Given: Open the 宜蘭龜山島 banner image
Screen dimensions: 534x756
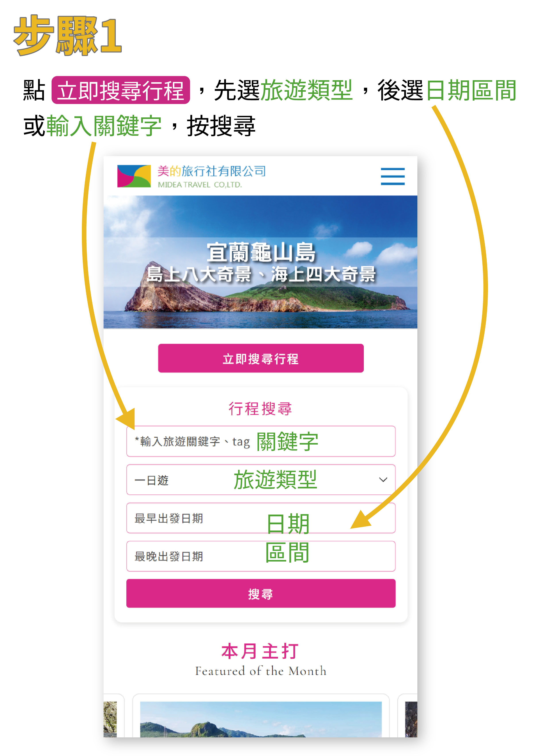Looking at the screenshot, I should (260, 262).
